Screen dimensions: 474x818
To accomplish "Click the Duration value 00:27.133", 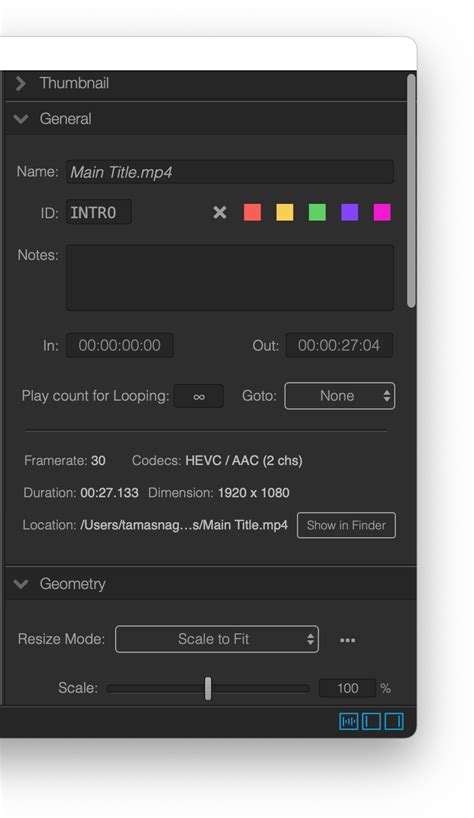I will (x=110, y=493).
